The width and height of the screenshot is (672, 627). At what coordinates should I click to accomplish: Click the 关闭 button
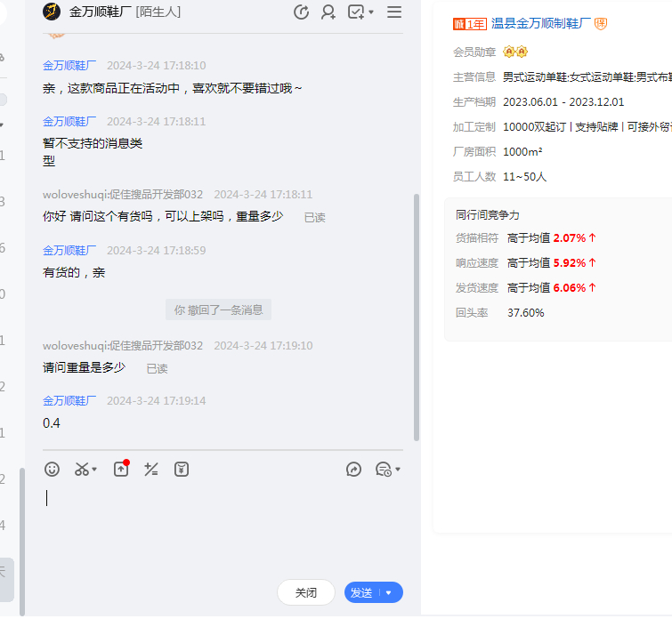click(x=306, y=592)
